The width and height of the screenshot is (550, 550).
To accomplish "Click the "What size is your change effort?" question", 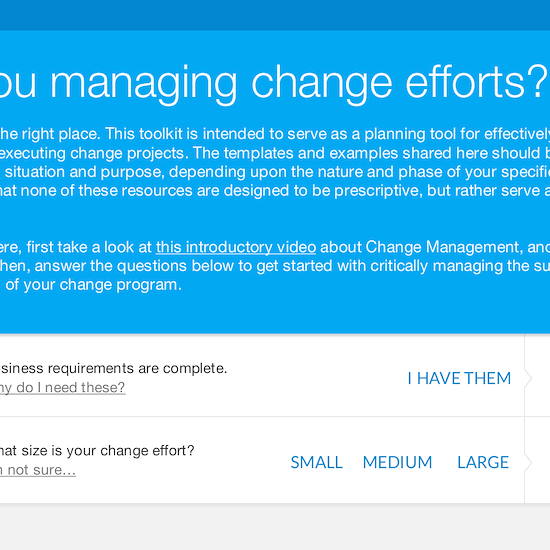I will (97, 451).
